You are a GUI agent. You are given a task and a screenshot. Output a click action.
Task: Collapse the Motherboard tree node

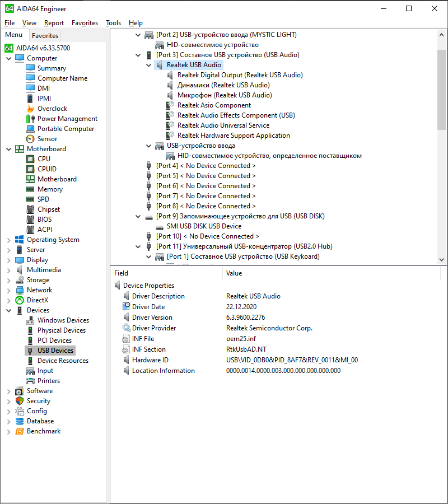click(8, 149)
